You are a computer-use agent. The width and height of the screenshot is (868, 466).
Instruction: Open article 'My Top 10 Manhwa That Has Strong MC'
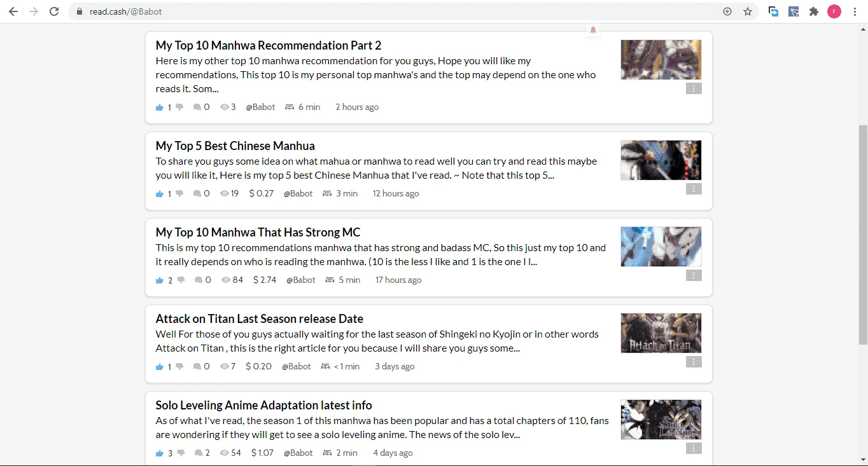(258, 232)
